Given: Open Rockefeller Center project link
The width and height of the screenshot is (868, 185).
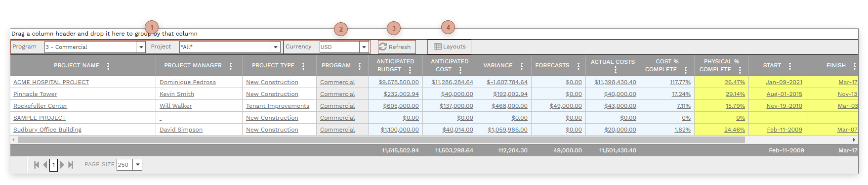Looking at the screenshot, I should [x=41, y=106].
